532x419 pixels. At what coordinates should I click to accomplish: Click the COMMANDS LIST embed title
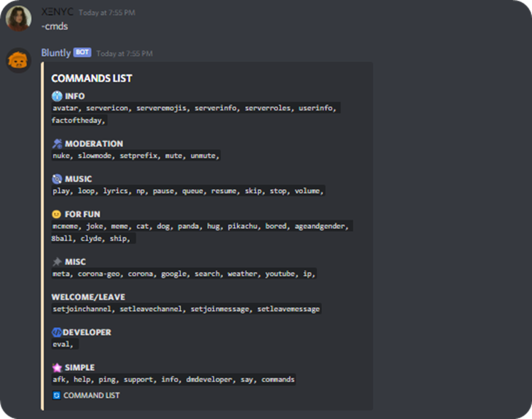(92, 79)
